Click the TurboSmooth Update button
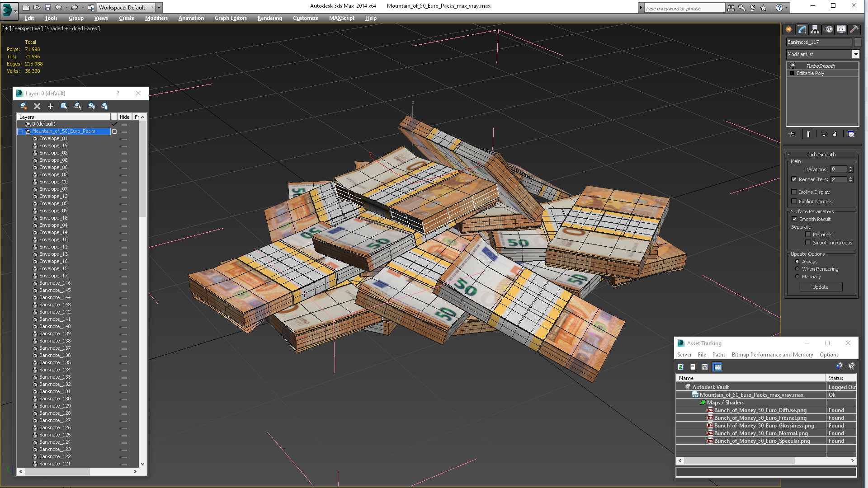Screen dimensions: 868x488 coord(821,287)
